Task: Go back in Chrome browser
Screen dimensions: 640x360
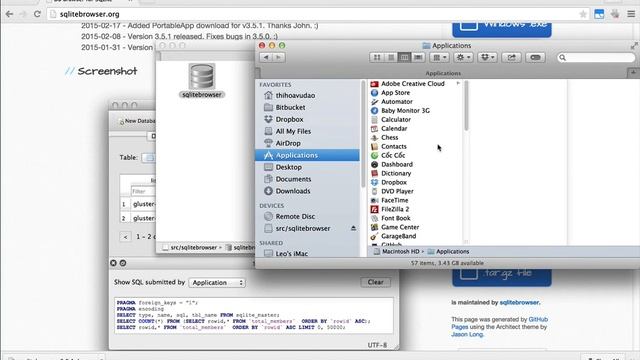Action: [9, 14]
